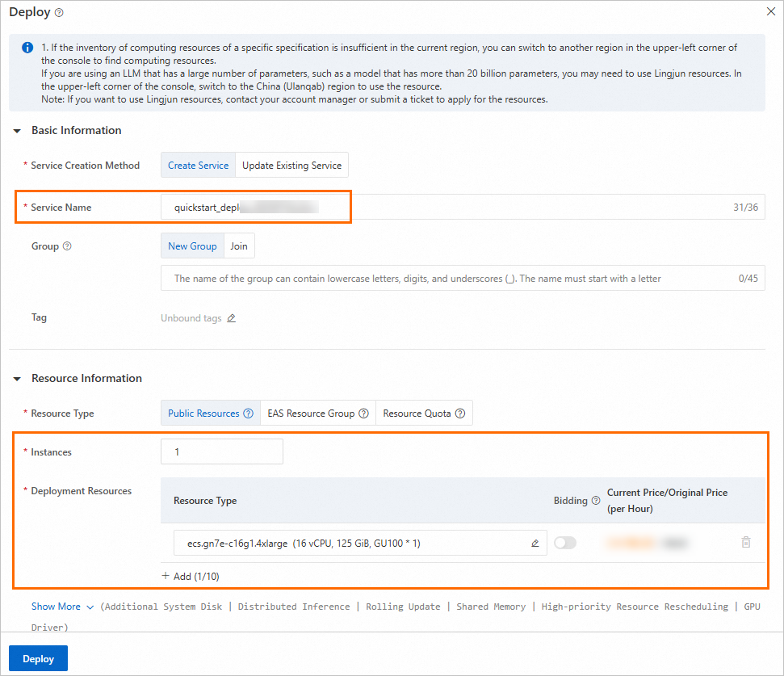Close the Deploy panel

(772, 12)
